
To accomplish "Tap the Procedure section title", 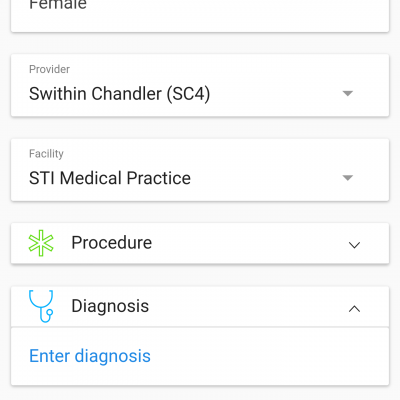I will (x=112, y=242).
